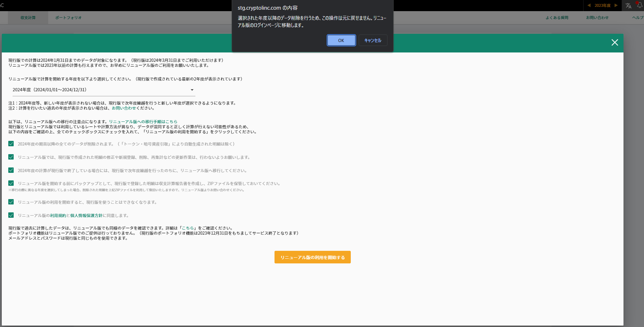Open the notifications bell icon

[x=640, y=5]
